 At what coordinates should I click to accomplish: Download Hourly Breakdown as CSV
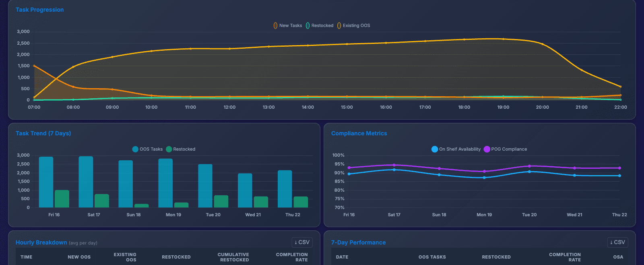[302, 242]
